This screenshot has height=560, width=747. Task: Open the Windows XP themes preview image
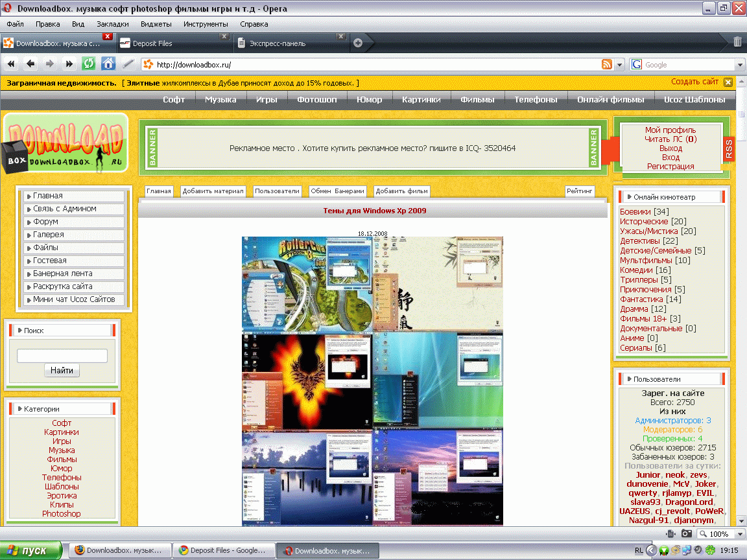[x=372, y=381]
